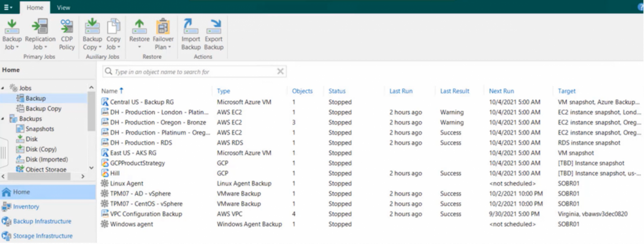Sort jobs by the Name column header
The height and width of the screenshot is (244, 644).
(109, 91)
